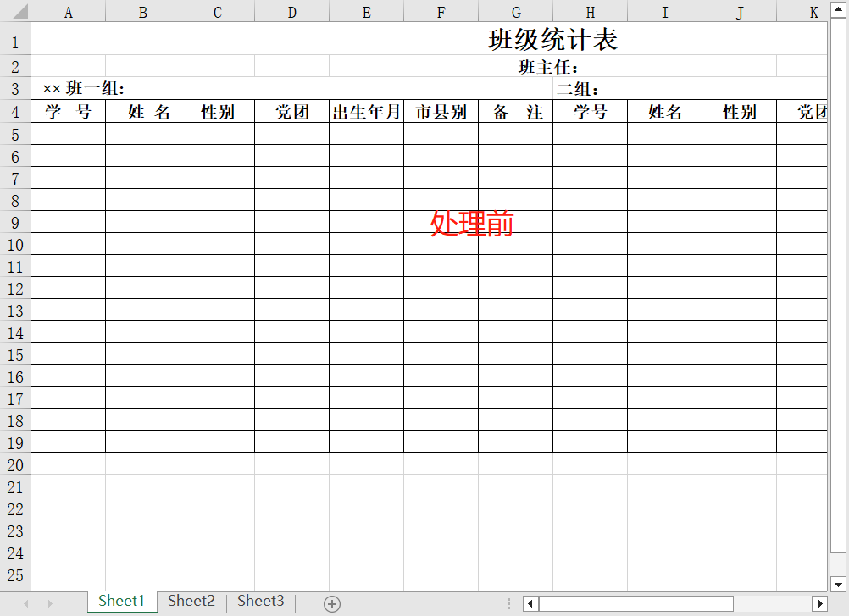Click the New Sheet plus icon
Viewport: 849px width, 616px height.
[331, 602]
